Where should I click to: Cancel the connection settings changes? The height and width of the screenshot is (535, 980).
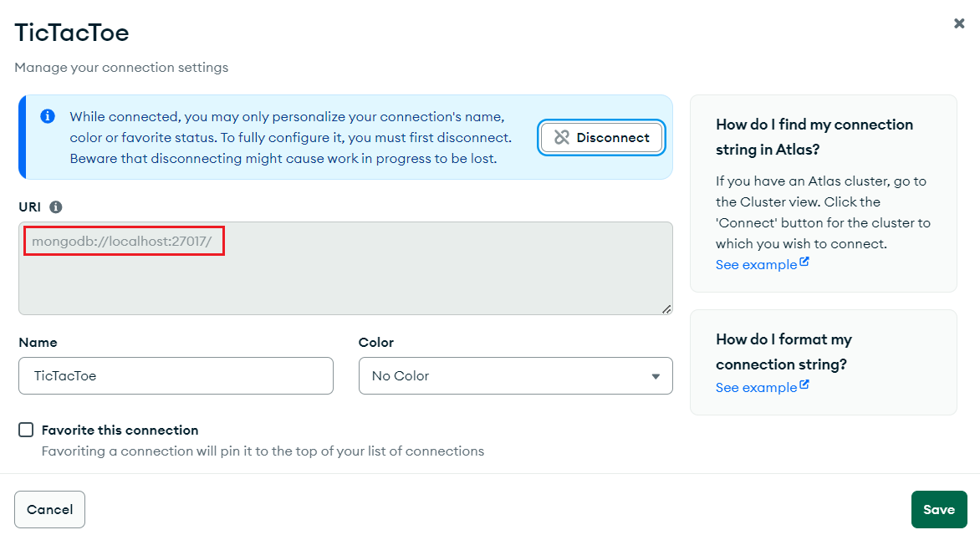point(50,509)
